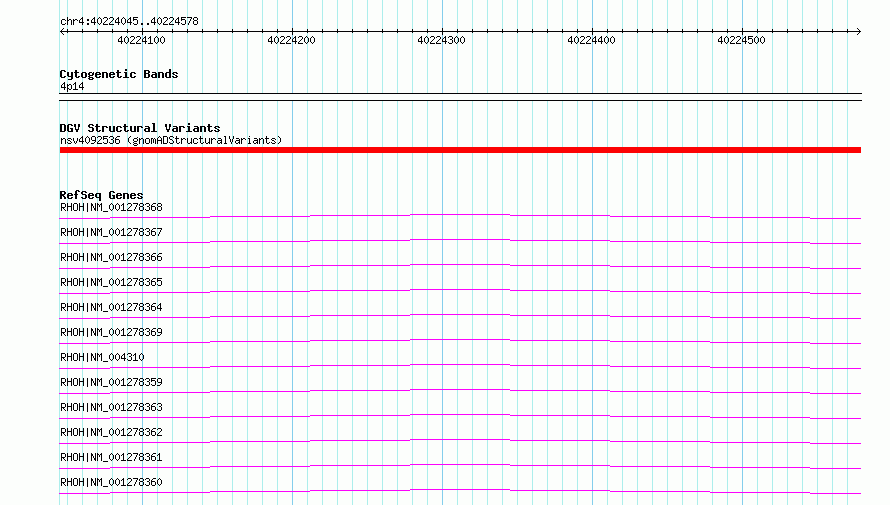The height and width of the screenshot is (505, 890).
Task: Click ruler position 40224300
Action: (441, 40)
